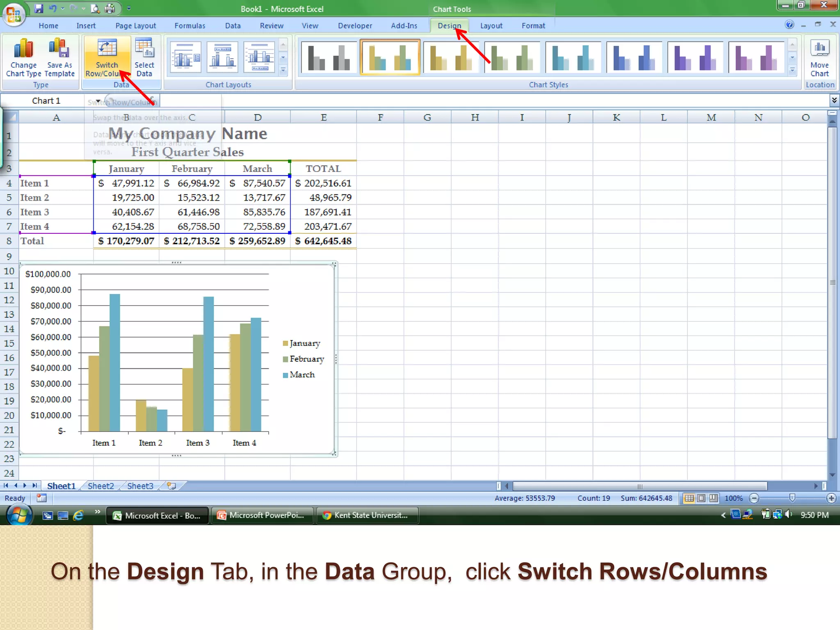
Task: Click macro record icon in status bar
Action: (x=41, y=498)
